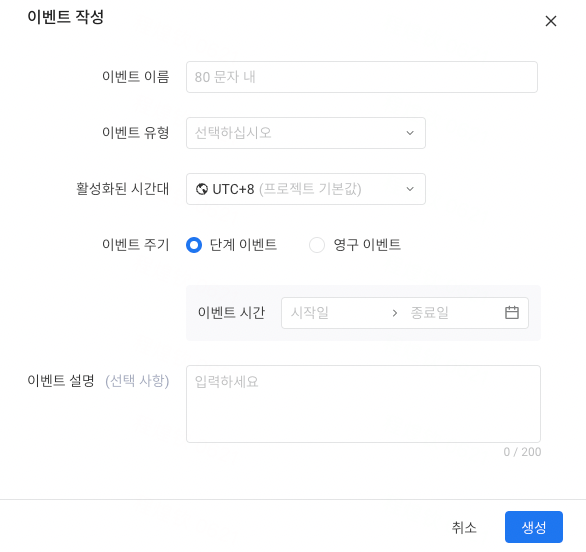Expand the 활성화된 시간대 UTC+8 dropdown
Screen dimensions: 586x552
point(306,189)
